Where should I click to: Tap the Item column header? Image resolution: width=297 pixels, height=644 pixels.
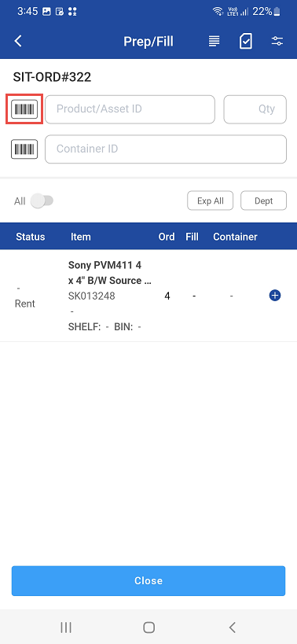81,237
